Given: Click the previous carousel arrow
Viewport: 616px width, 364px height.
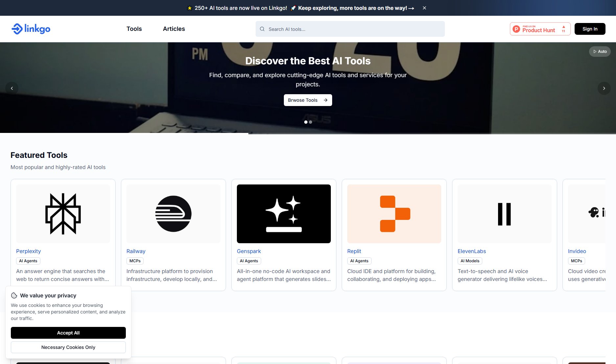Looking at the screenshot, I should (x=12, y=88).
